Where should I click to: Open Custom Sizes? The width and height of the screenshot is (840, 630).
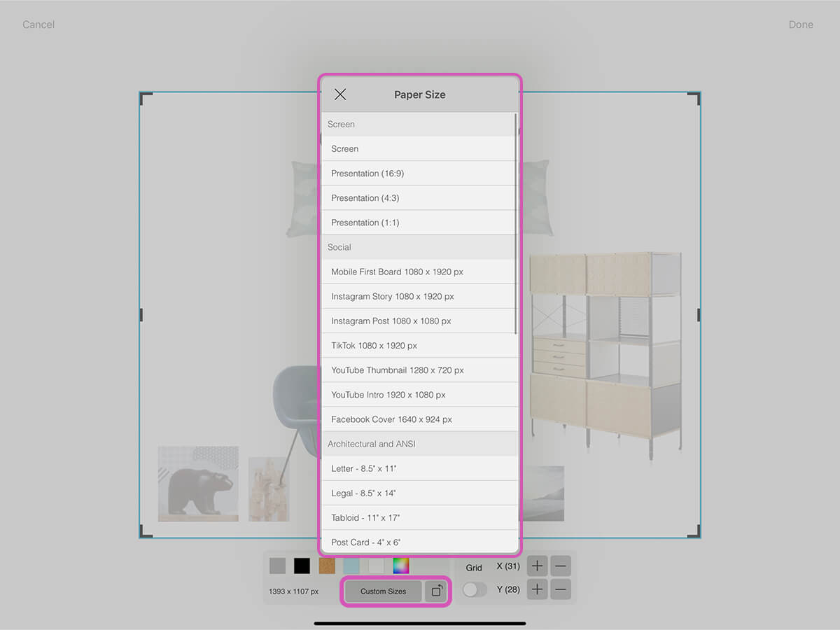(x=383, y=591)
